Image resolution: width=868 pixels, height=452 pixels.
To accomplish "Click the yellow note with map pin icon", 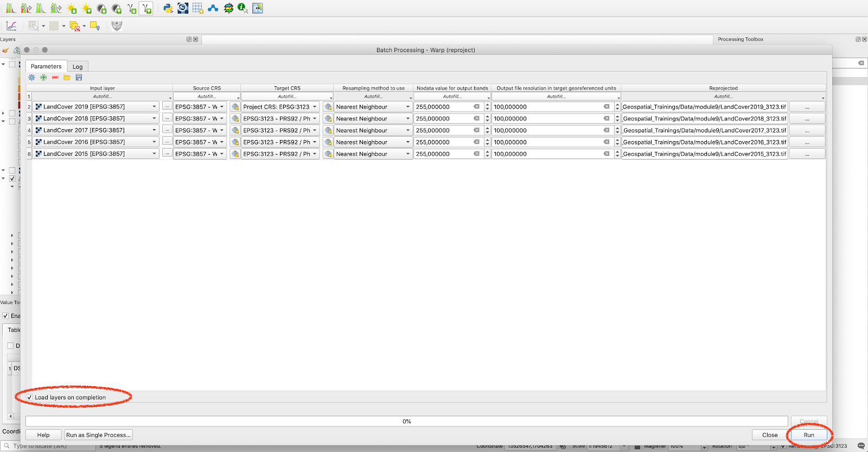I will click(x=95, y=26).
